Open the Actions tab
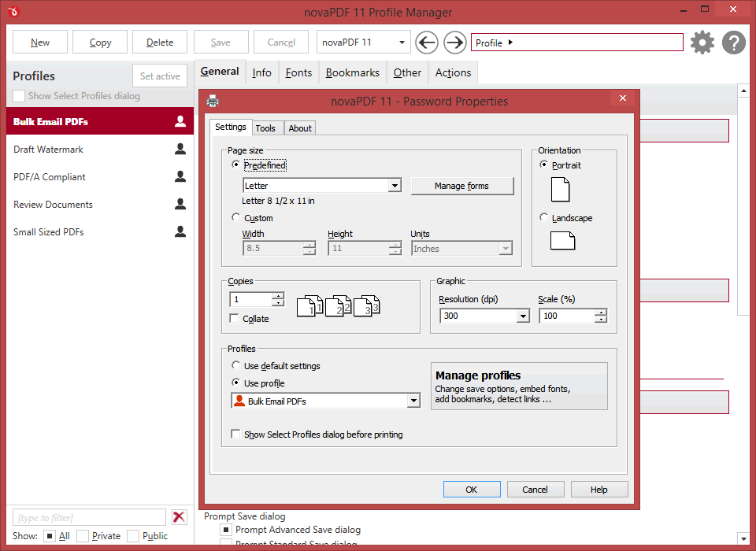The image size is (756, 551). point(453,72)
